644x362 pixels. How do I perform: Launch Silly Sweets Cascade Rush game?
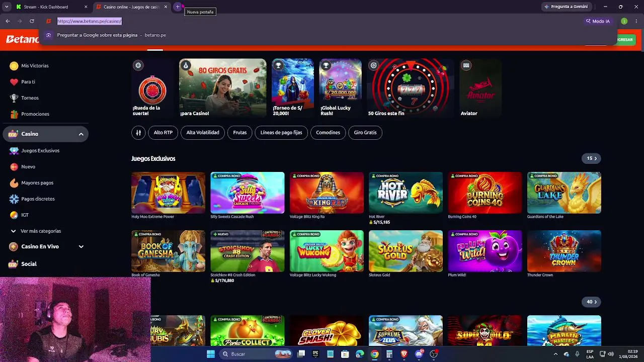247,193
